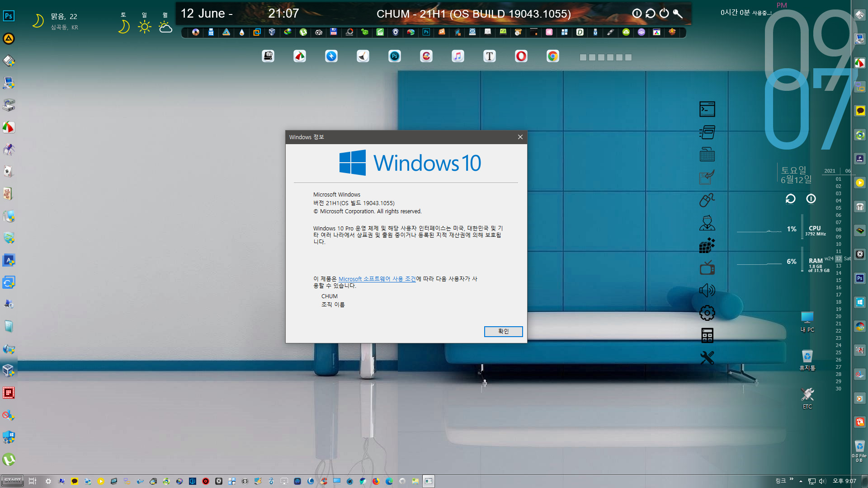Select the active winver taskbar button
This screenshot has width=868, height=488.
[428, 481]
